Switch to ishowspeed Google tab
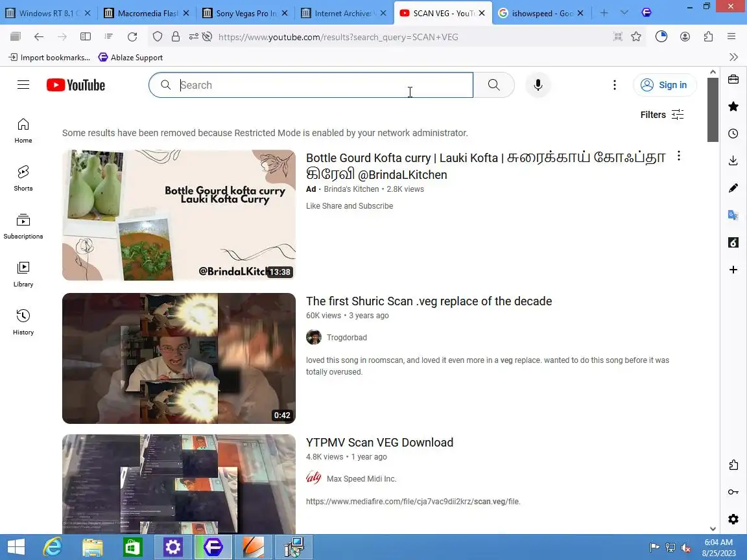Image resolution: width=747 pixels, height=560 pixels. point(541,13)
